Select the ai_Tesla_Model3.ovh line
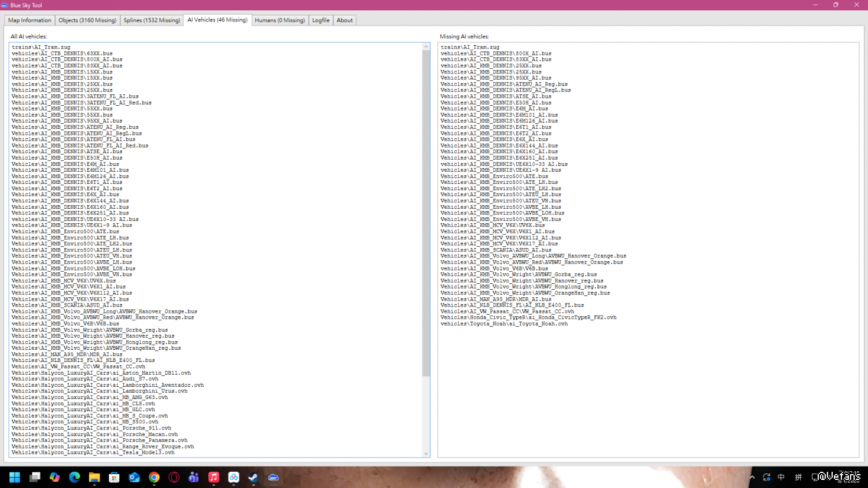Image resolution: width=868 pixels, height=488 pixels. point(93,453)
